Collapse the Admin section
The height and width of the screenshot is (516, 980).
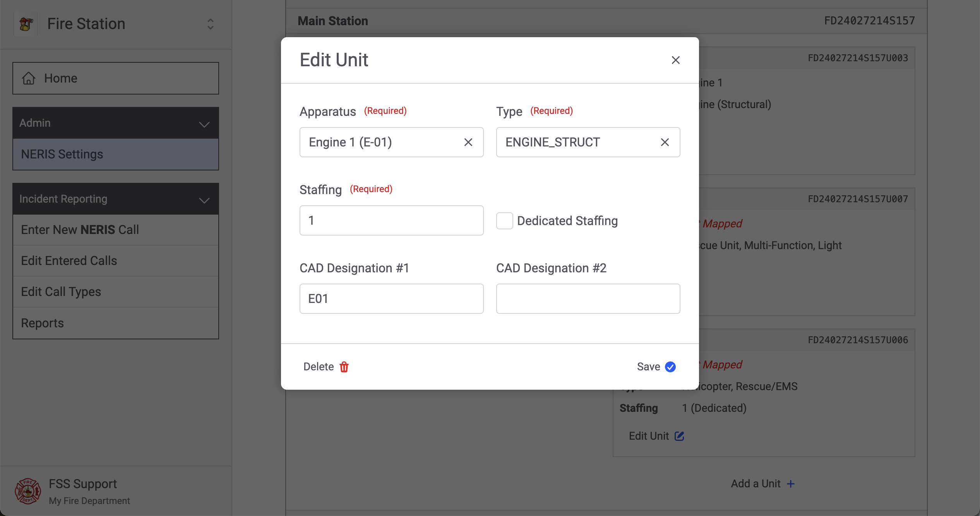coord(204,124)
